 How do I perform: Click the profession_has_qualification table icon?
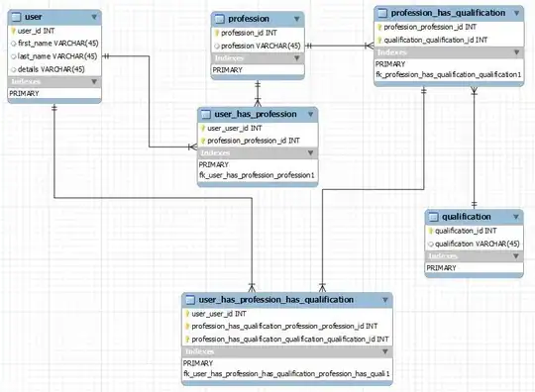click(382, 13)
